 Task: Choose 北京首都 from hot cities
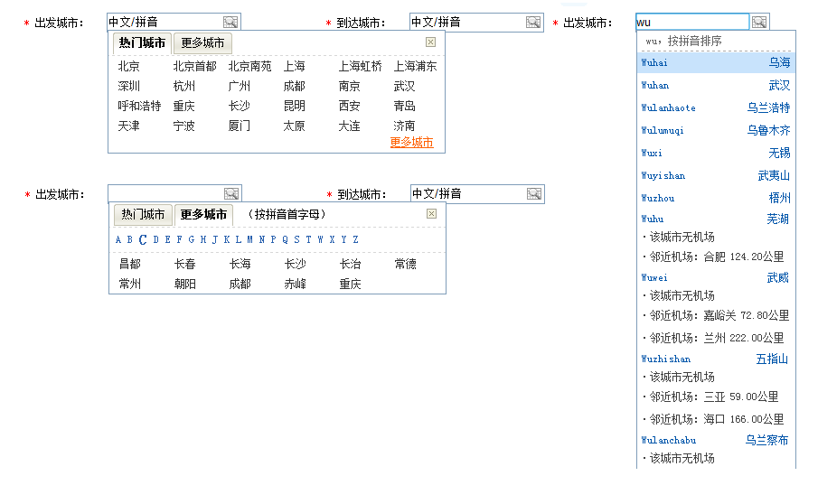[194, 66]
